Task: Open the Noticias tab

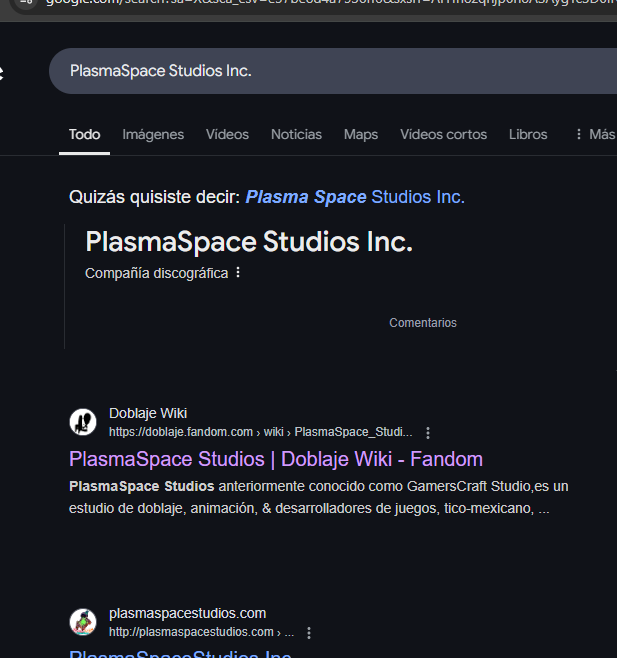Action: click(296, 134)
